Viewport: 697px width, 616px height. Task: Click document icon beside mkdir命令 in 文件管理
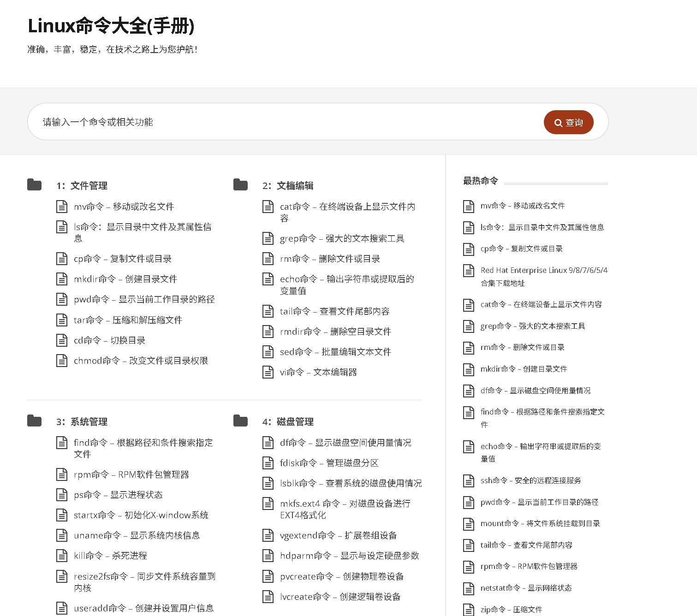(62, 279)
